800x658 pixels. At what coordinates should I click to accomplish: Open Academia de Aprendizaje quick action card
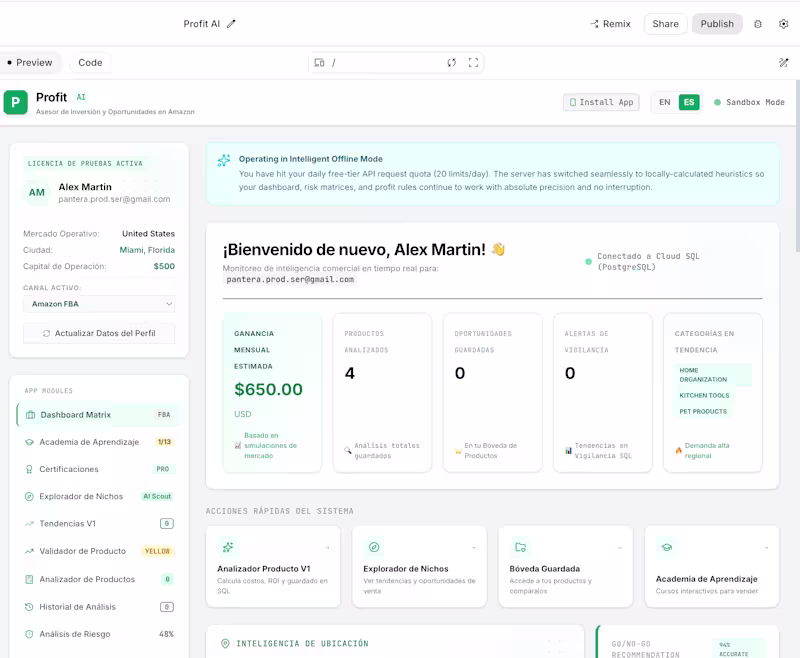point(712,567)
